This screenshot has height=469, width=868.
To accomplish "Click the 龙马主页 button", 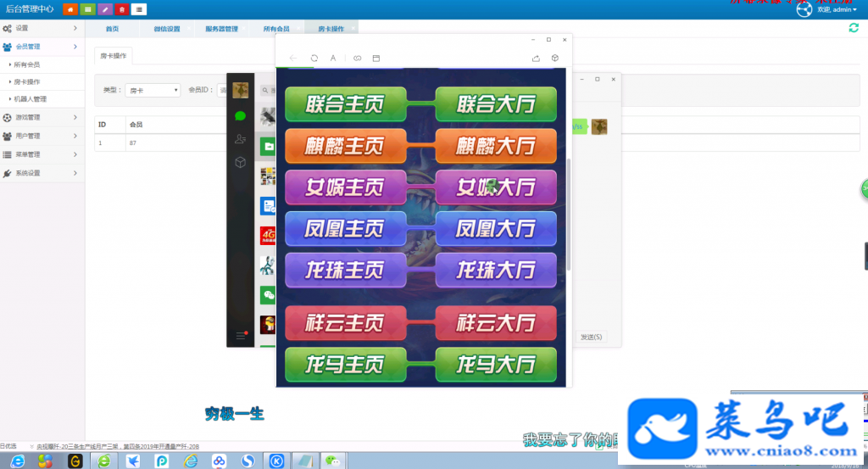I will [x=346, y=365].
